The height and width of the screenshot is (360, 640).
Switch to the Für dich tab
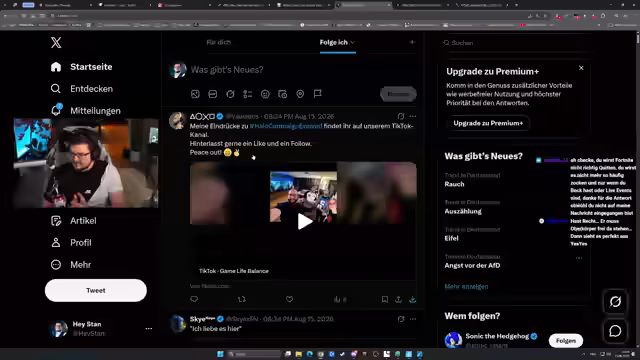click(x=218, y=42)
